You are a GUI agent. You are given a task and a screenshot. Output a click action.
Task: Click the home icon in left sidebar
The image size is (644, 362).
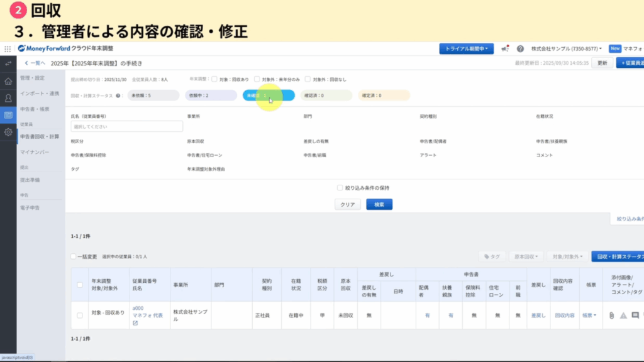[x=8, y=81]
